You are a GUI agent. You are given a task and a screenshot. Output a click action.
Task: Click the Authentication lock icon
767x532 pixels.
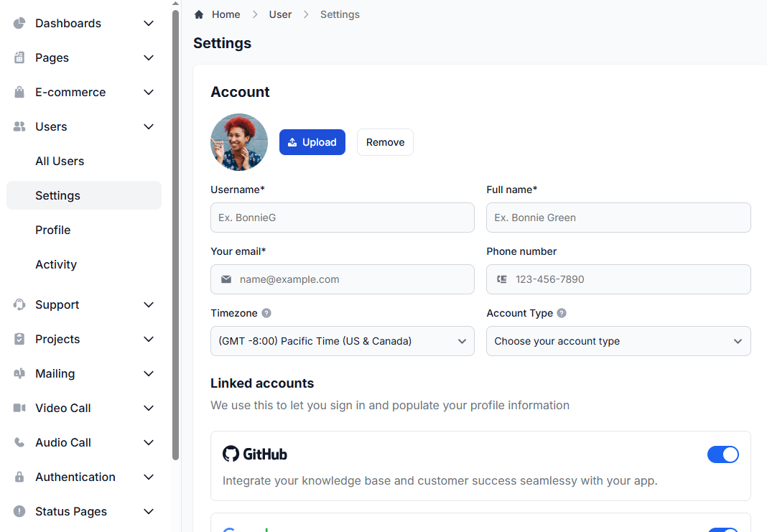tap(18, 477)
